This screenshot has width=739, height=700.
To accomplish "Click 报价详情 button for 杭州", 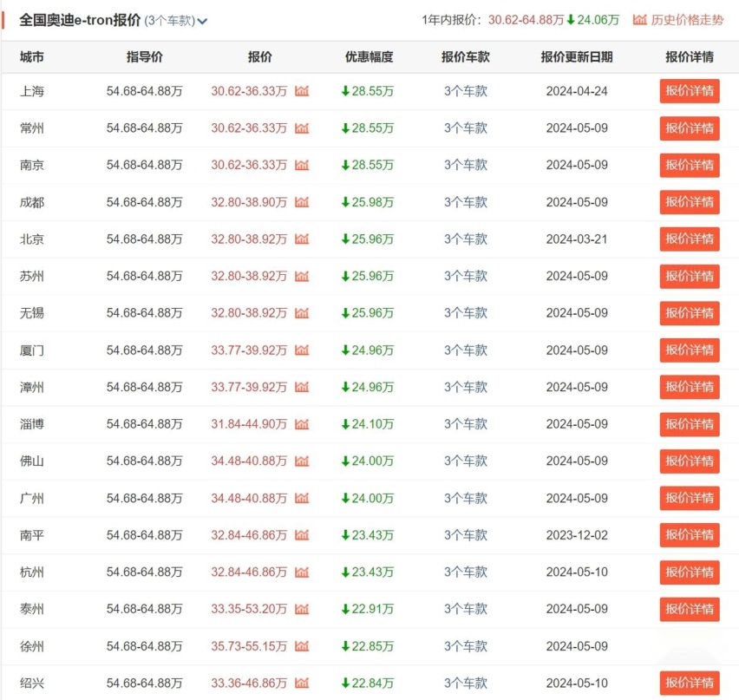I will [x=690, y=572].
